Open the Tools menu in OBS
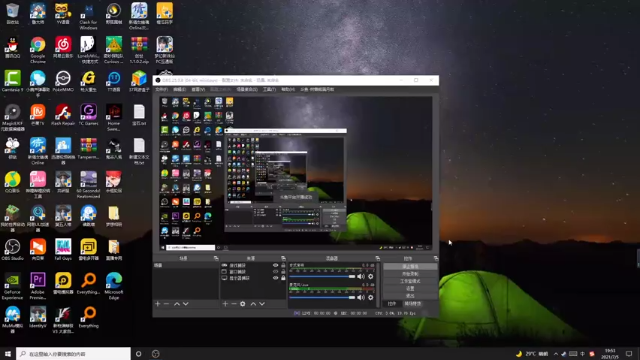The height and width of the screenshot is (360, 640). pos(269,89)
